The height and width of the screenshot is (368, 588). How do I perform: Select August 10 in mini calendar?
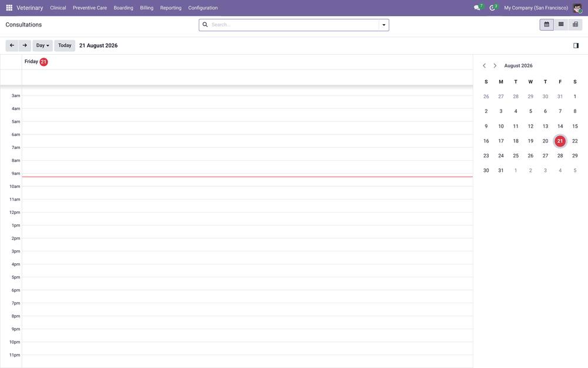pyautogui.click(x=500, y=126)
